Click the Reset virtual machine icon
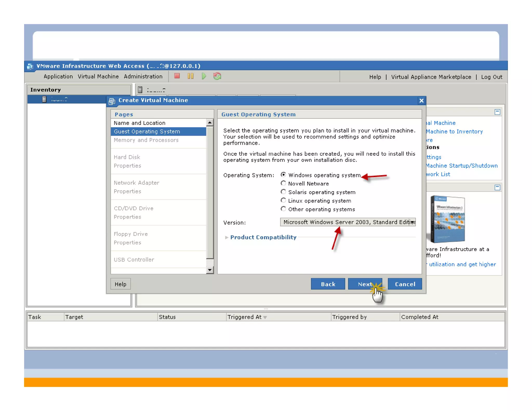The image size is (532, 411). pyautogui.click(x=217, y=76)
